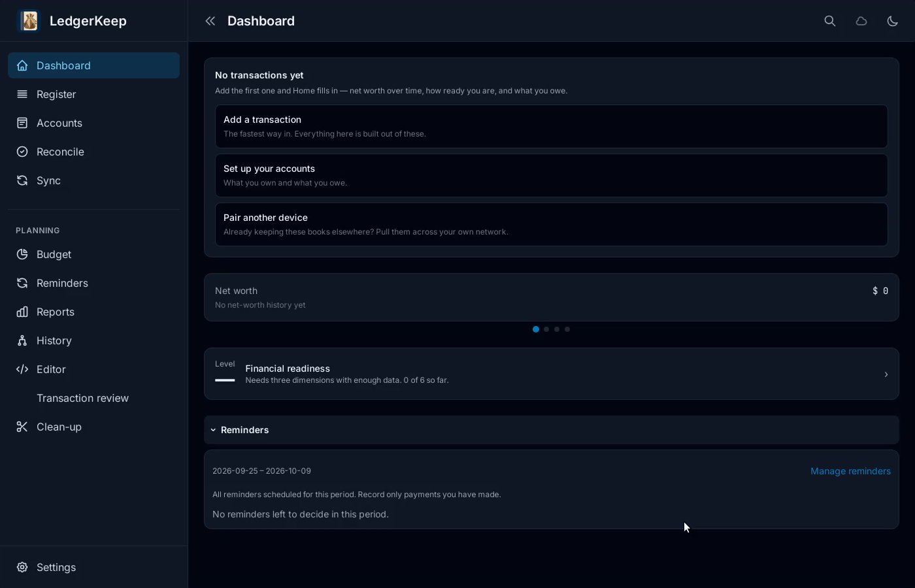Screen dimensions: 915x588
Task: Toggle dark mode moon icon
Action: [x=893, y=21]
